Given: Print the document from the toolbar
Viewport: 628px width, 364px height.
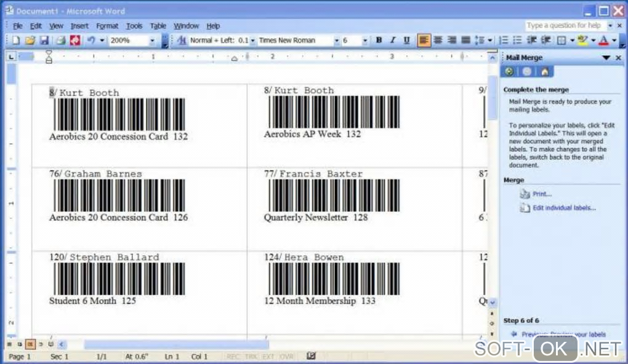Looking at the screenshot, I should coord(60,41).
